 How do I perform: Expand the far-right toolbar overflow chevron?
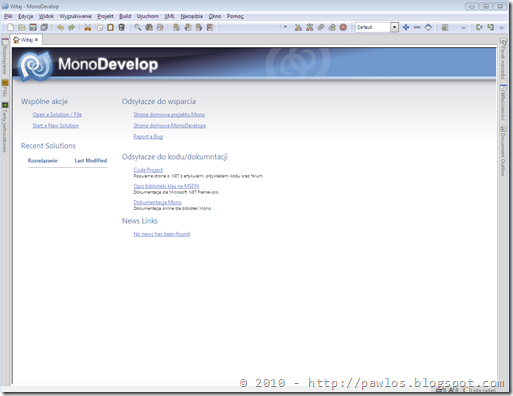tap(502, 28)
